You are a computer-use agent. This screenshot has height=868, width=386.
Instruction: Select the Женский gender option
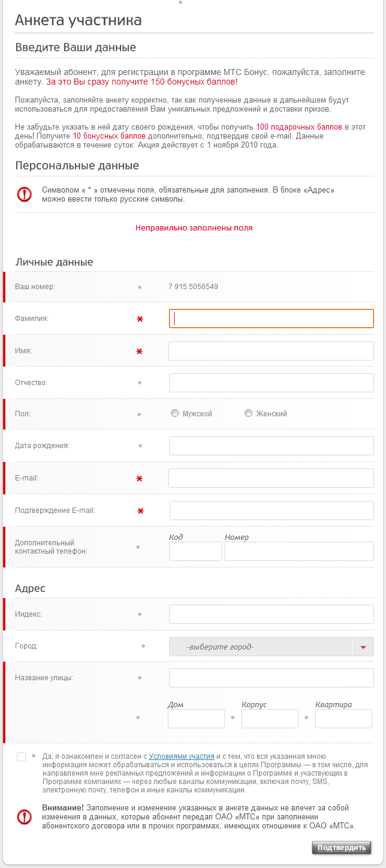pyautogui.click(x=248, y=413)
